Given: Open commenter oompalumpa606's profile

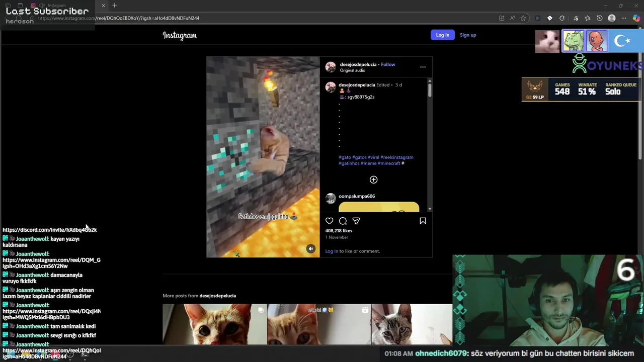Looking at the screenshot, I should (x=357, y=196).
